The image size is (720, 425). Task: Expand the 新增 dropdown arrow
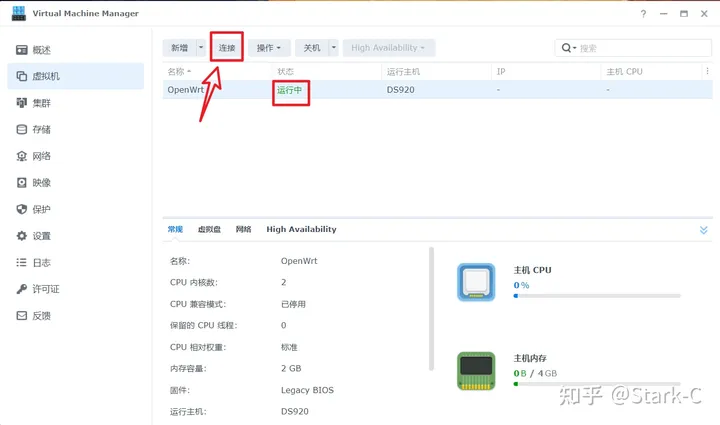[201, 48]
